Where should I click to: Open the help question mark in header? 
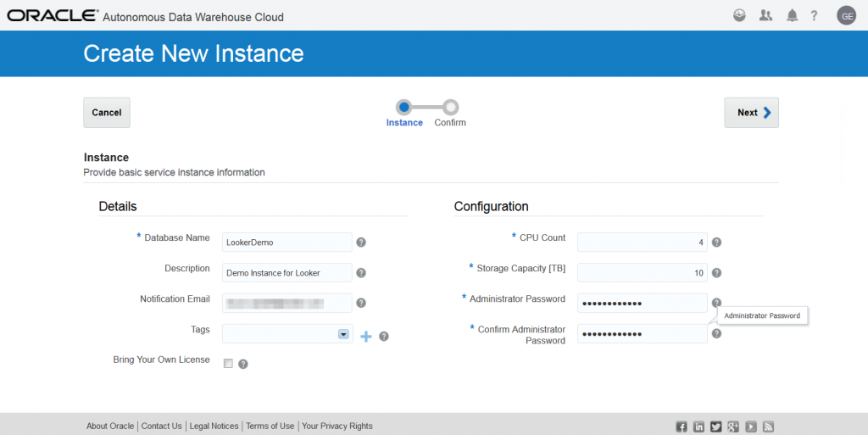point(814,15)
